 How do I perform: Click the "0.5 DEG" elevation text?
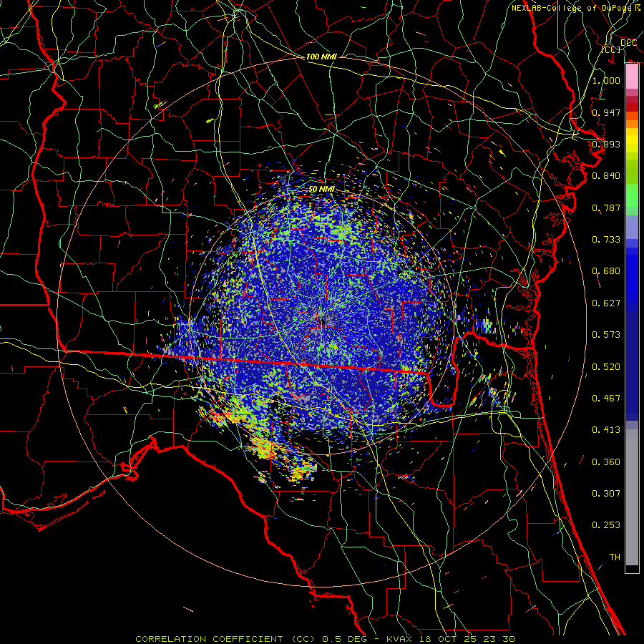[344, 639]
